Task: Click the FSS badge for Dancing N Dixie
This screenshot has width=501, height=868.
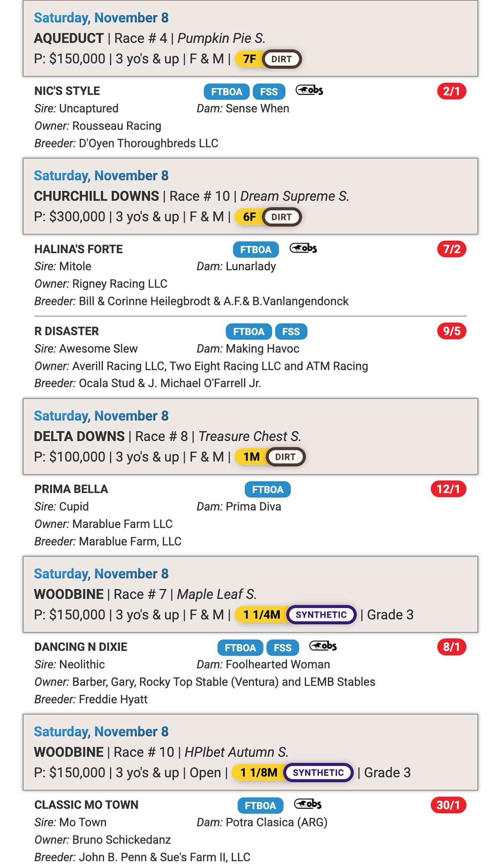Action: point(283,648)
